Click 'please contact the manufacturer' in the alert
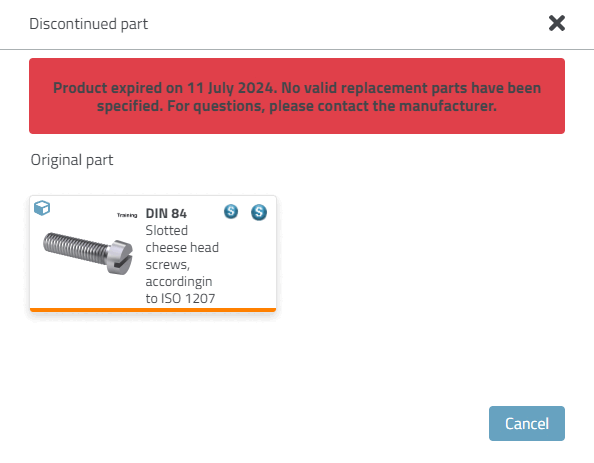This screenshot has width=594, height=463. coord(383,106)
